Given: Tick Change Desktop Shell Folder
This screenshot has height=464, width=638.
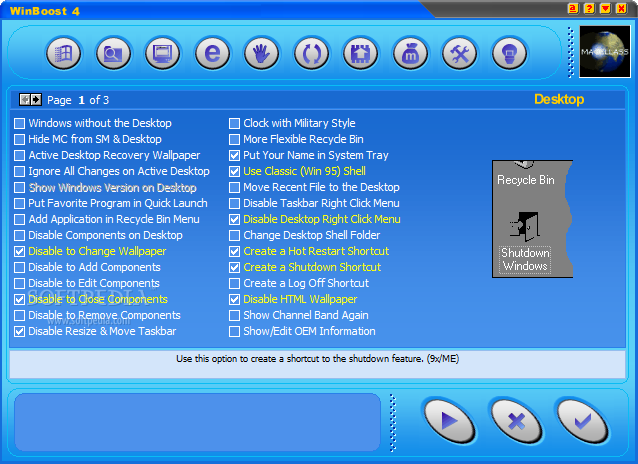Looking at the screenshot, I should coord(234,235).
